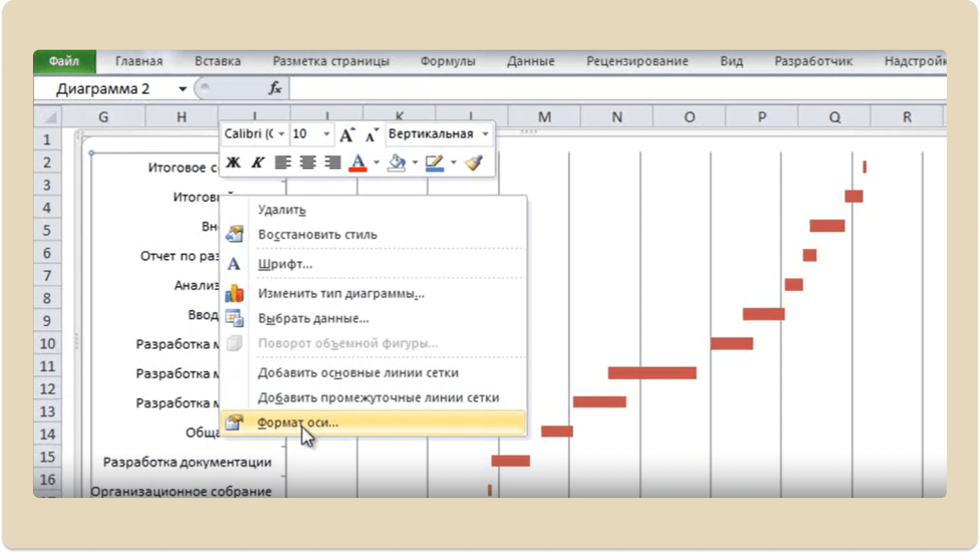Apply center text alignment in mini toolbar
980x553 pixels.
[x=307, y=163]
